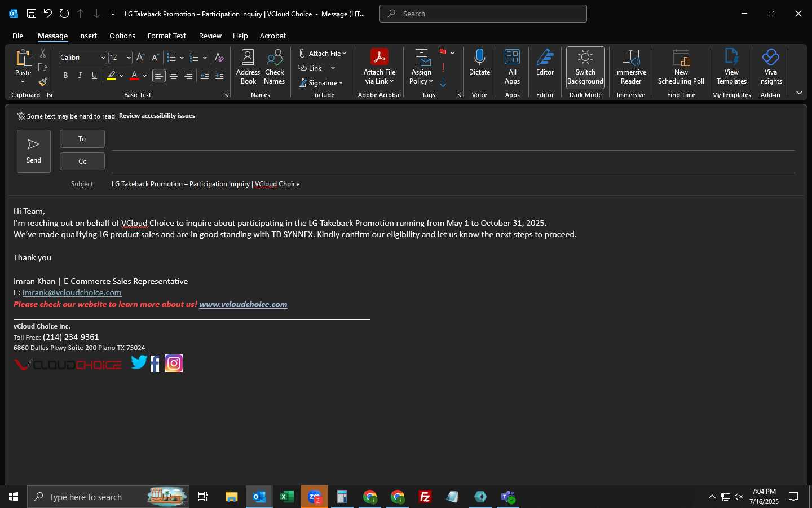Image resolution: width=812 pixels, height=508 pixels.
Task: Set Align Left paragraph alignment
Action: tap(159, 76)
